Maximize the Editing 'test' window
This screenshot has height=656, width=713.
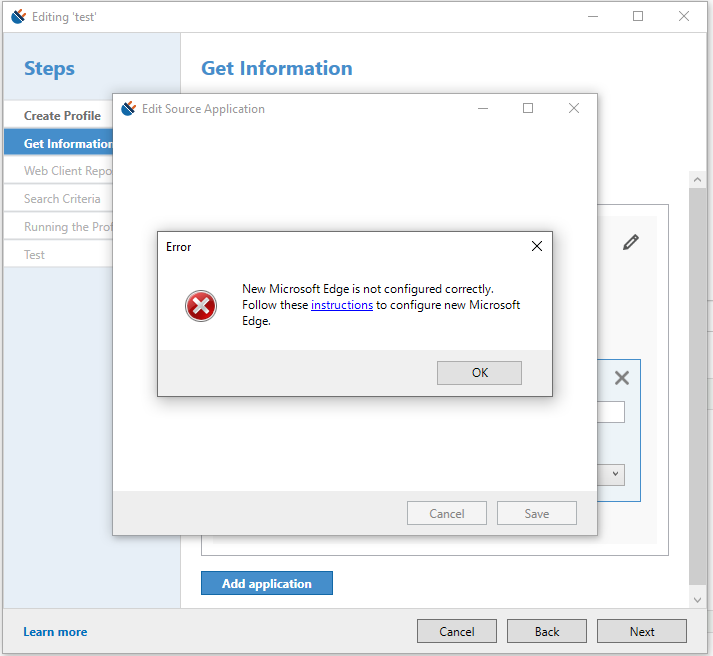tap(638, 16)
